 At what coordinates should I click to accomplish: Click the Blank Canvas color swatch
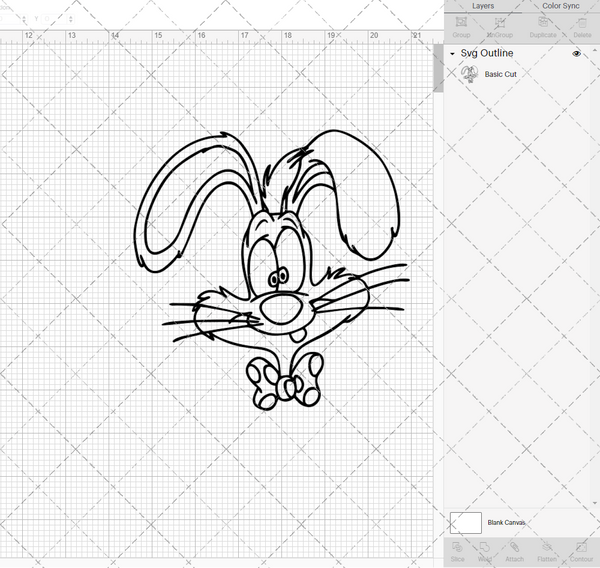point(466,522)
